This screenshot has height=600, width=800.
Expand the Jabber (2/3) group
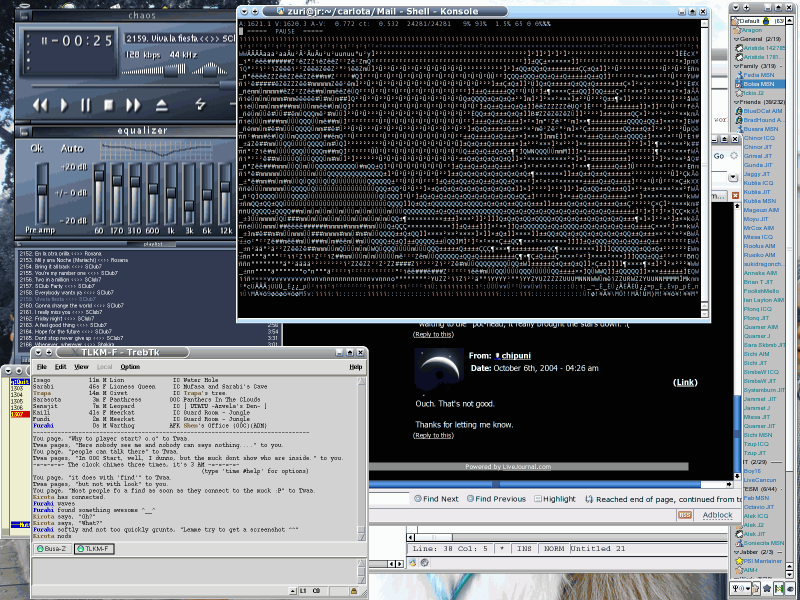tap(736, 552)
